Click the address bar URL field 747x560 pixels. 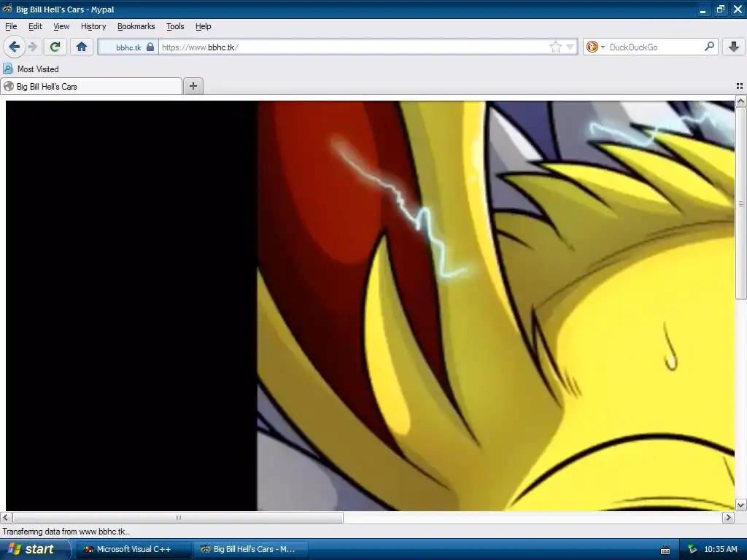tap(355, 47)
